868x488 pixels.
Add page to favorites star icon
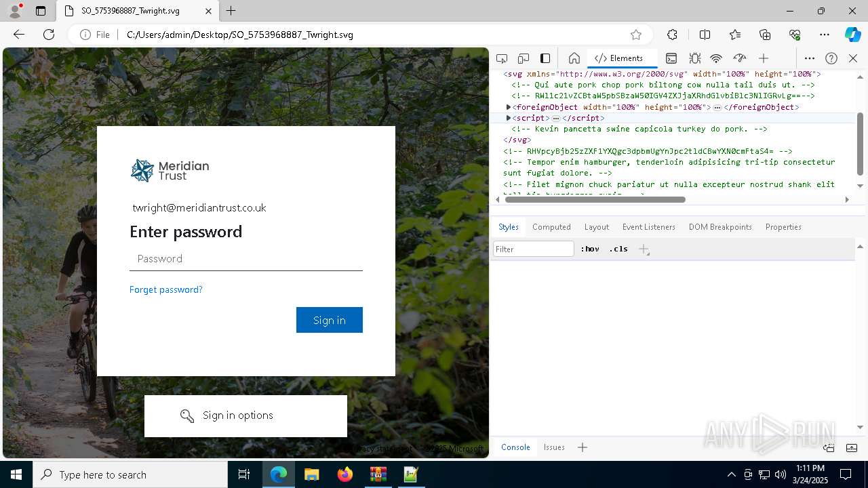click(x=636, y=35)
